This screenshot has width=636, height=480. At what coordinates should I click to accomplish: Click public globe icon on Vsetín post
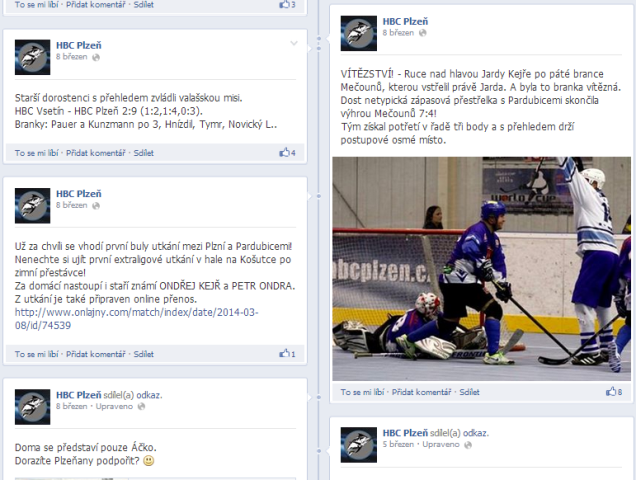pos(96,57)
